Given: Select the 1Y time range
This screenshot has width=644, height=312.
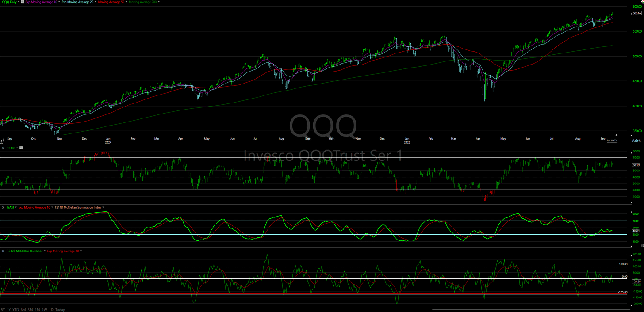Looking at the screenshot, I should (x=9, y=310).
